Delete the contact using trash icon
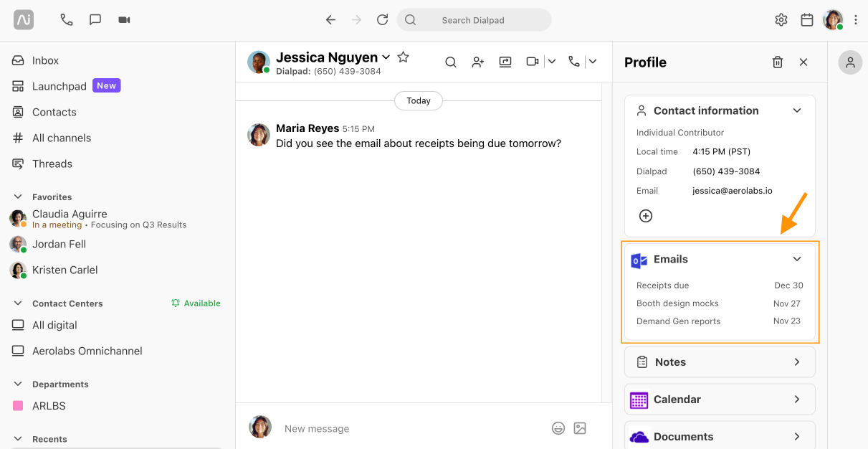 tap(778, 62)
